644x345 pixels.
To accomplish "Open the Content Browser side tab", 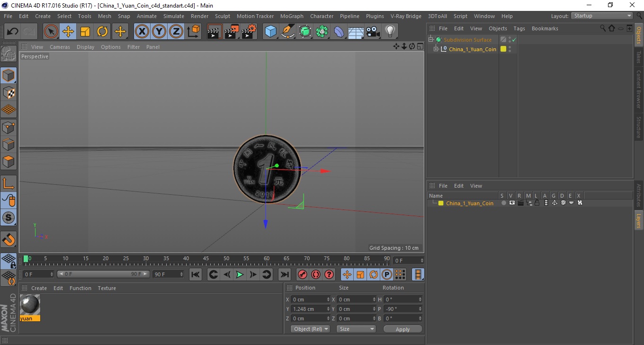I will 638,89.
